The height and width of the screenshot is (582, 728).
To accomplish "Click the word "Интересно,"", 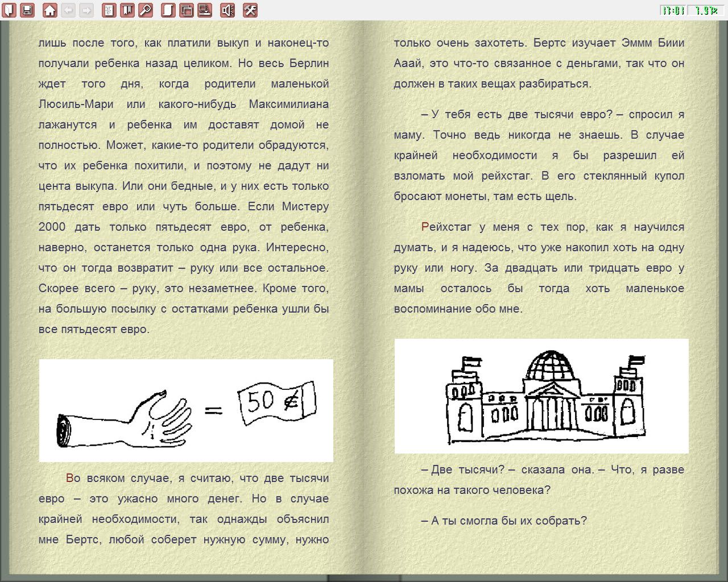I will click(x=297, y=248).
